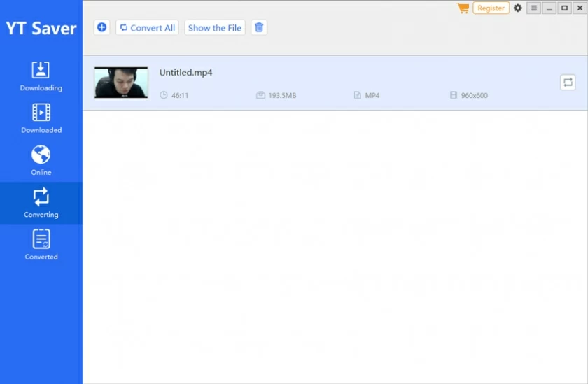Click the 46:11 duration value
Viewport: 588px width, 384px height.
pyautogui.click(x=180, y=95)
